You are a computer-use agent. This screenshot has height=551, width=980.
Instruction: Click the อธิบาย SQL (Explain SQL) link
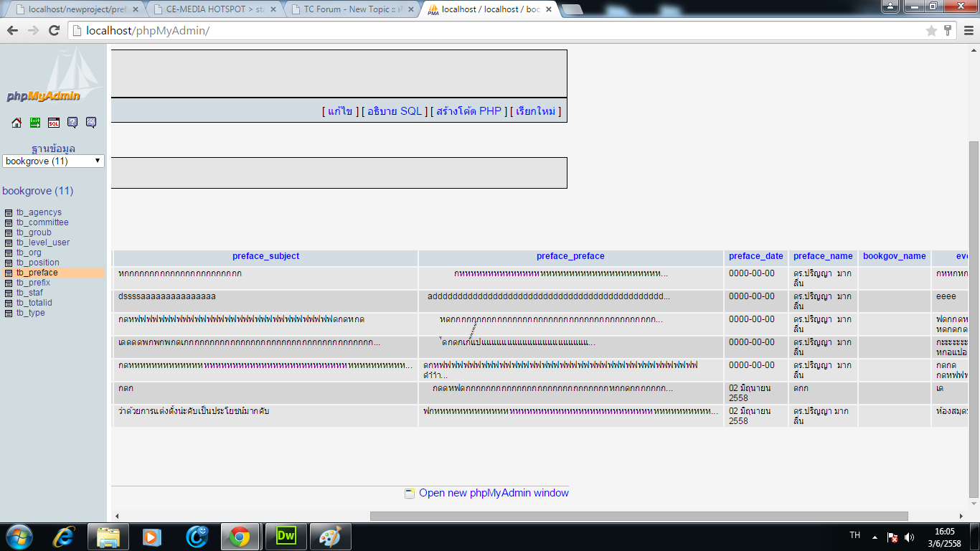(x=395, y=111)
